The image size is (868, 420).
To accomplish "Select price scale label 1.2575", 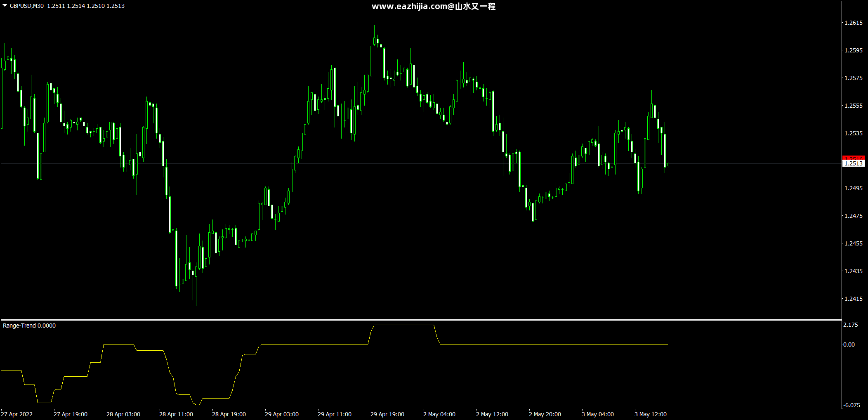I will [x=854, y=78].
